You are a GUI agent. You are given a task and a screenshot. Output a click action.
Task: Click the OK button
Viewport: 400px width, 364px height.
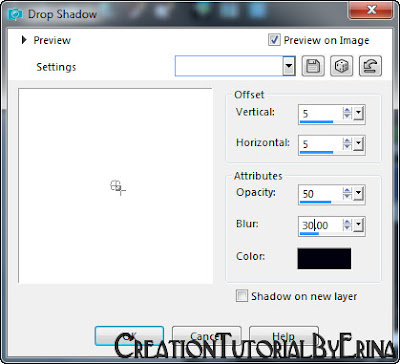(x=129, y=336)
